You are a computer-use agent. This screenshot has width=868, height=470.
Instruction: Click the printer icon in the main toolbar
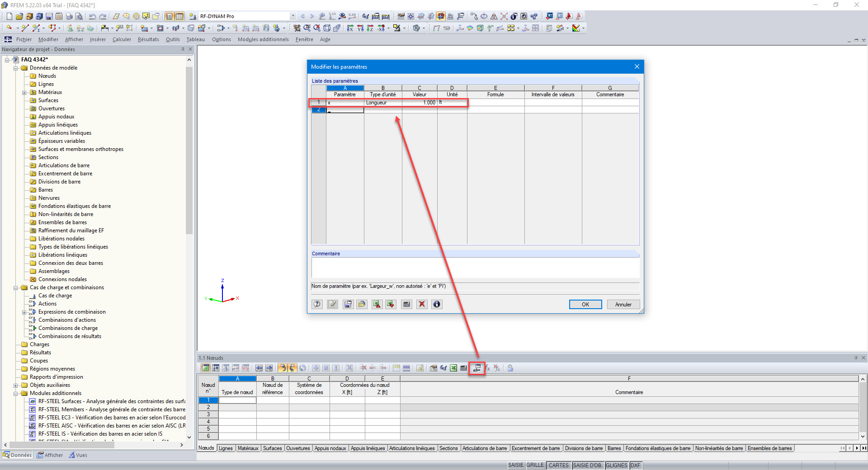(x=69, y=16)
